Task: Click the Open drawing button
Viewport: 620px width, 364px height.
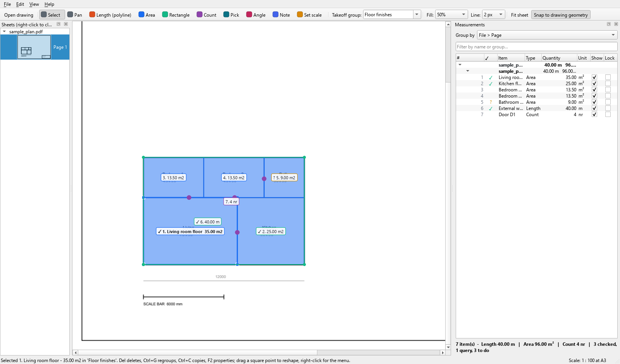Action: pyautogui.click(x=19, y=15)
